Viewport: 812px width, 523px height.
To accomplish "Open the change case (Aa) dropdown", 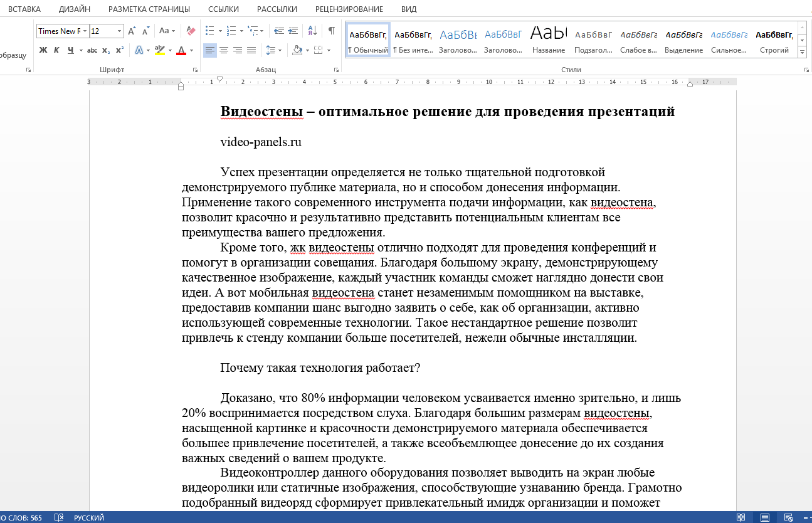I will pos(167,31).
